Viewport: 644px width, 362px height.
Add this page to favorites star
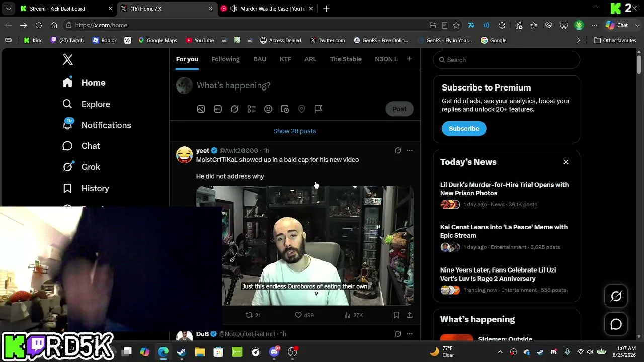pyautogui.click(x=456, y=25)
